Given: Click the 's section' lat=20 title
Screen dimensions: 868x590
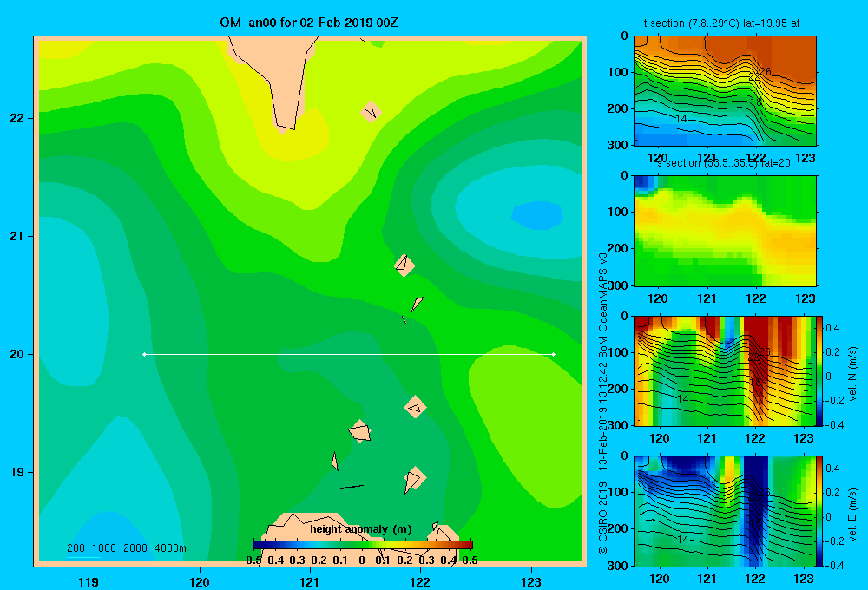Looking at the screenshot, I should 724,163.
